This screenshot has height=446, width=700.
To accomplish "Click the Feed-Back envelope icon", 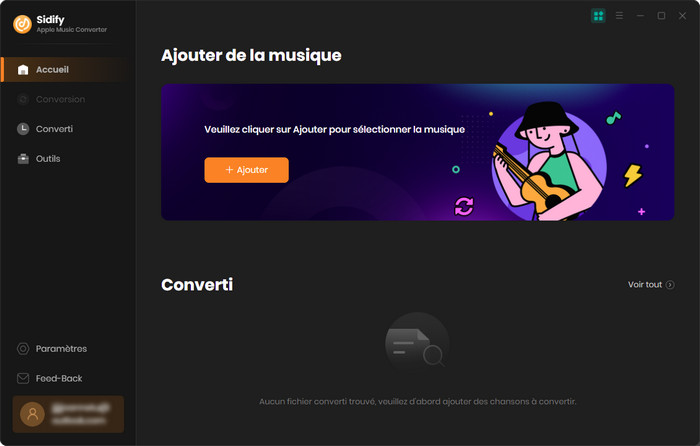I will 23,379.
